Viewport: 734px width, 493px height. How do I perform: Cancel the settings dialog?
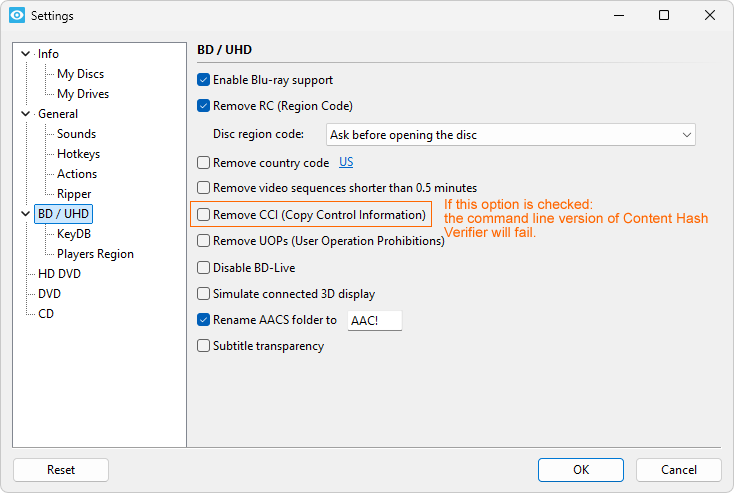[x=679, y=470]
